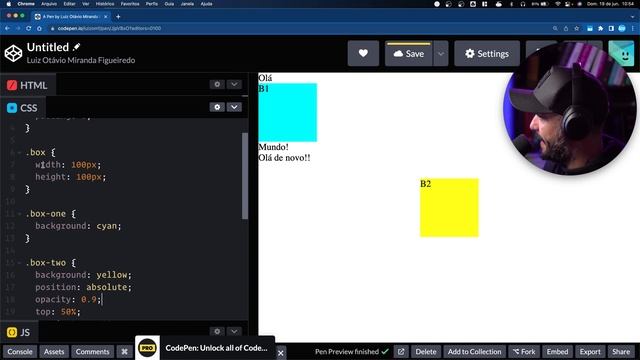Expand the CSS editor dropdown chevron
This screenshot has width=640, height=360.
click(234, 107)
